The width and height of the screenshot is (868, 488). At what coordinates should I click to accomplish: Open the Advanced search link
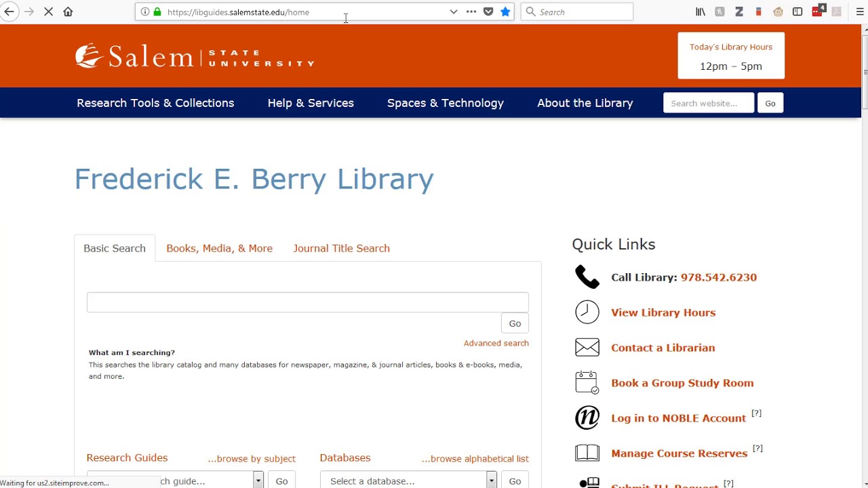coord(496,343)
